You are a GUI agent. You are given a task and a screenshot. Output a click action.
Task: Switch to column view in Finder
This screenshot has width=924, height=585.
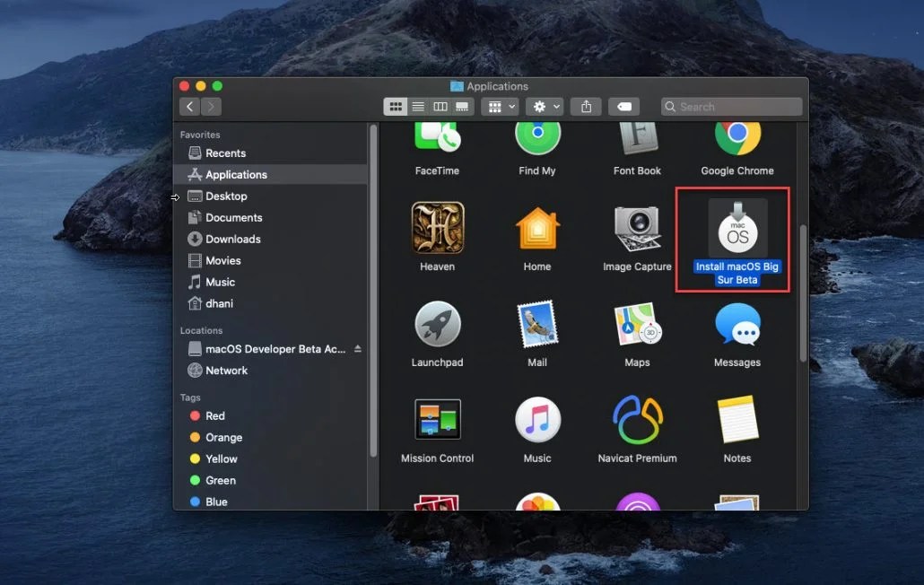point(440,106)
